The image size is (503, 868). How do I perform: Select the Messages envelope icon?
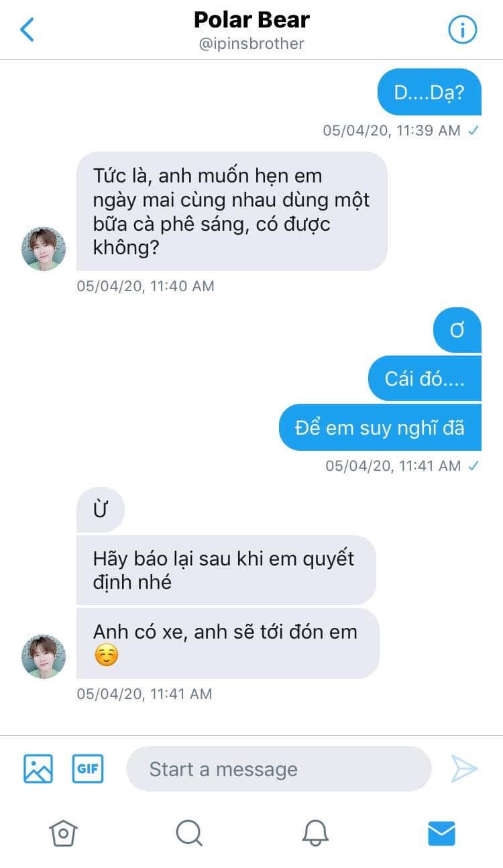[x=441, y=833]
